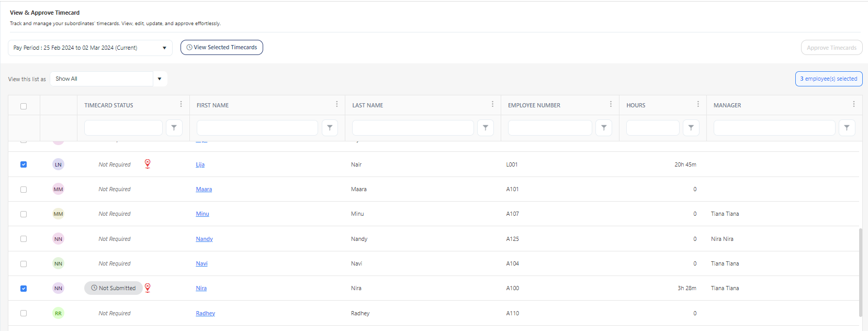
Task: Open Manager column three-dot menu
Action: click(x=853, y=104)
